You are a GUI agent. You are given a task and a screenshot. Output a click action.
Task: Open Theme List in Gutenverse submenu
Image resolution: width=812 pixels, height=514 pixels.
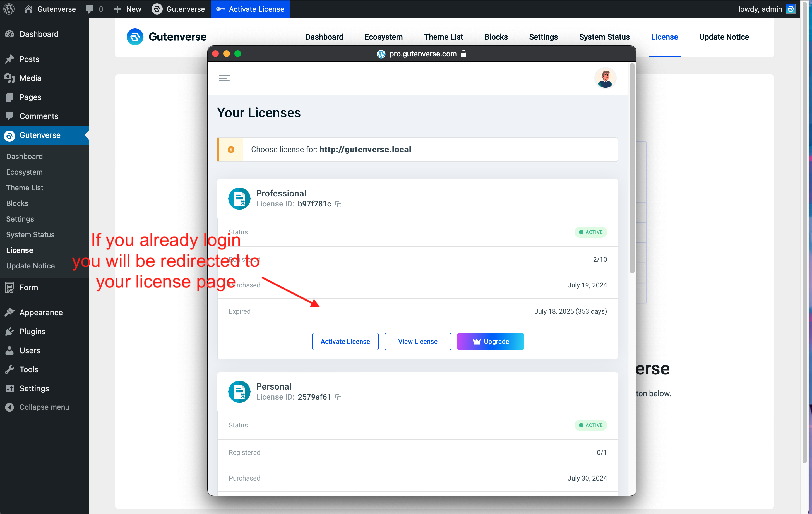[25, 188]
